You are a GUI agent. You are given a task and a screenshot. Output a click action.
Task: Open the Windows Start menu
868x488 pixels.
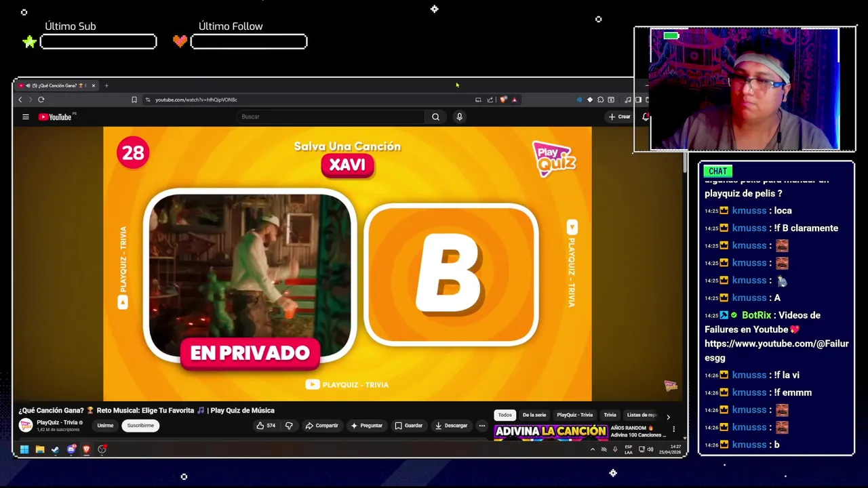pos(24,449)
